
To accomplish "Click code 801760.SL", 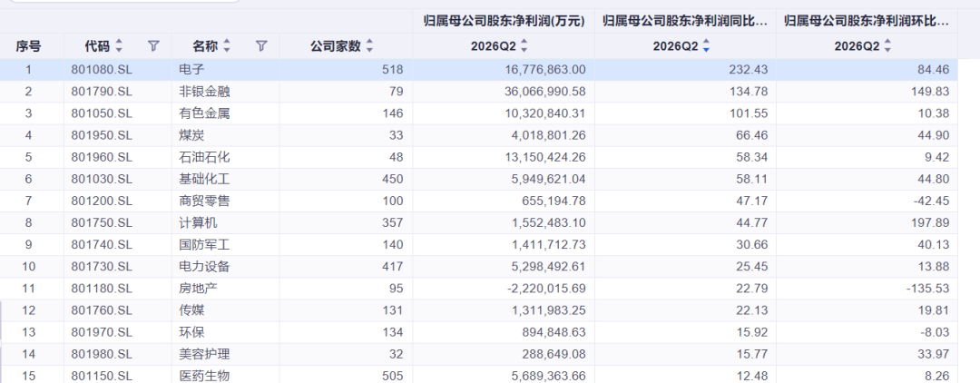I will pos(102,310).
